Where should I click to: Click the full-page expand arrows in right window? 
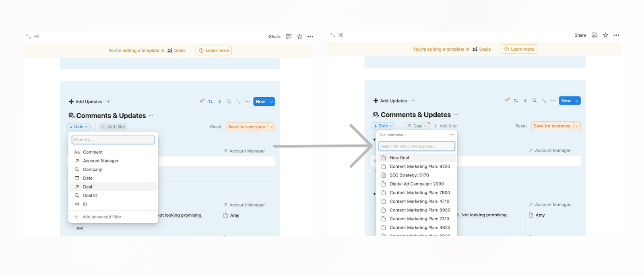point(332,35)
